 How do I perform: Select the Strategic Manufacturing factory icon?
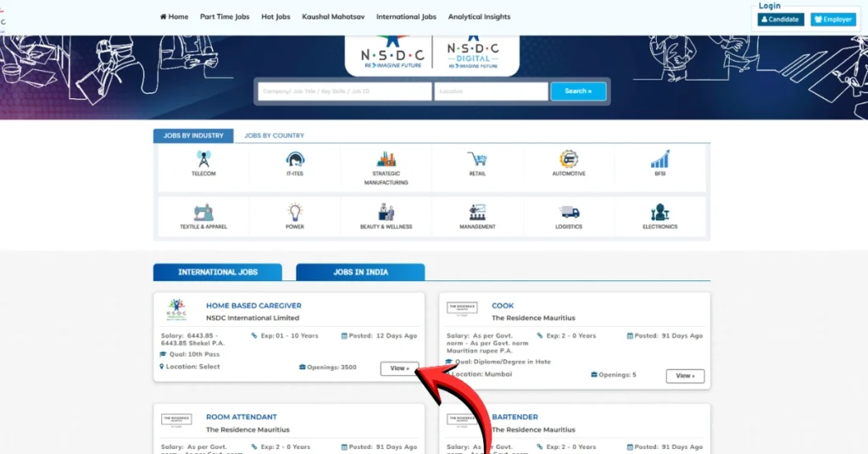[387, 159]
